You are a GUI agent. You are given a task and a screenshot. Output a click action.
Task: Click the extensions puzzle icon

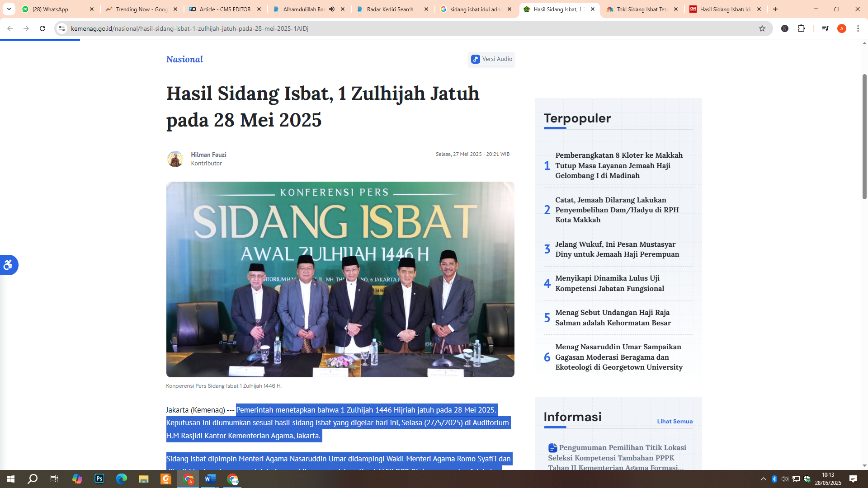coord(802,28)
